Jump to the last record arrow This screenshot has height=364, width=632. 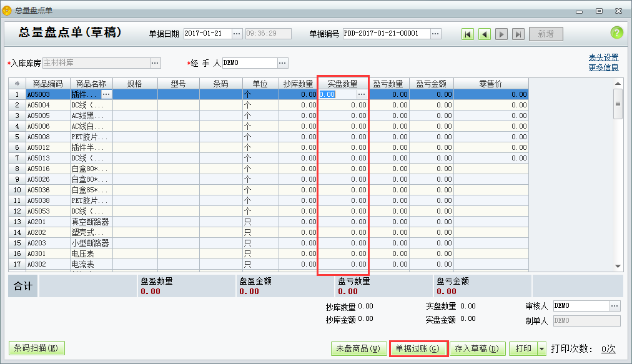point(518,34)
